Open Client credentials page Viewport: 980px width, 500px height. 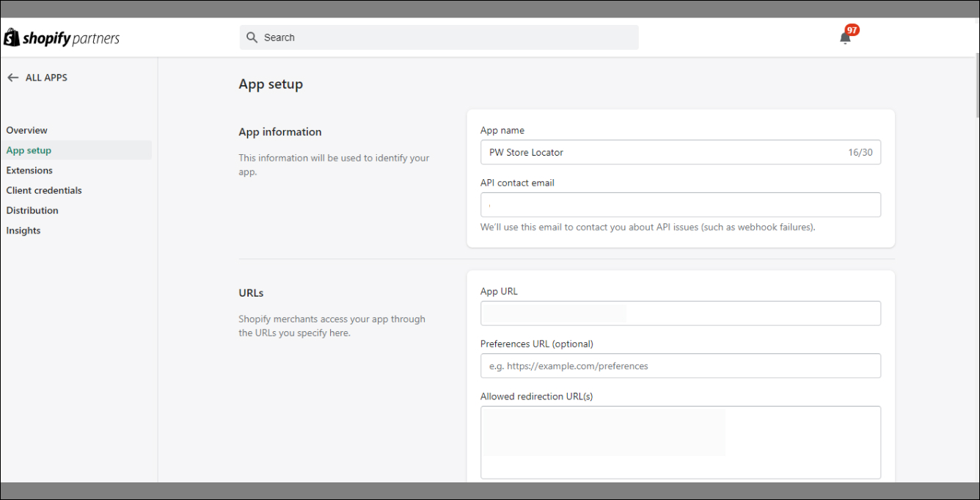tap(44, 190)
